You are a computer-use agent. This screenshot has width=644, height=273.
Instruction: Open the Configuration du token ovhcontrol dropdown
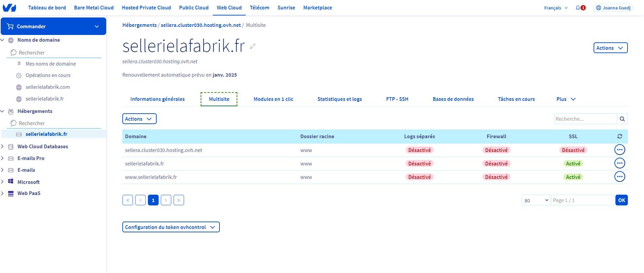click(171, 227)
